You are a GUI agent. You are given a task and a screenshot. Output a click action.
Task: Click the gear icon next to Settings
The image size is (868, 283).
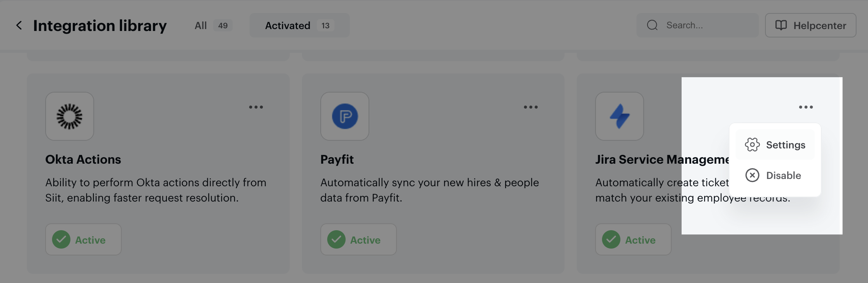tap(752, 145)
